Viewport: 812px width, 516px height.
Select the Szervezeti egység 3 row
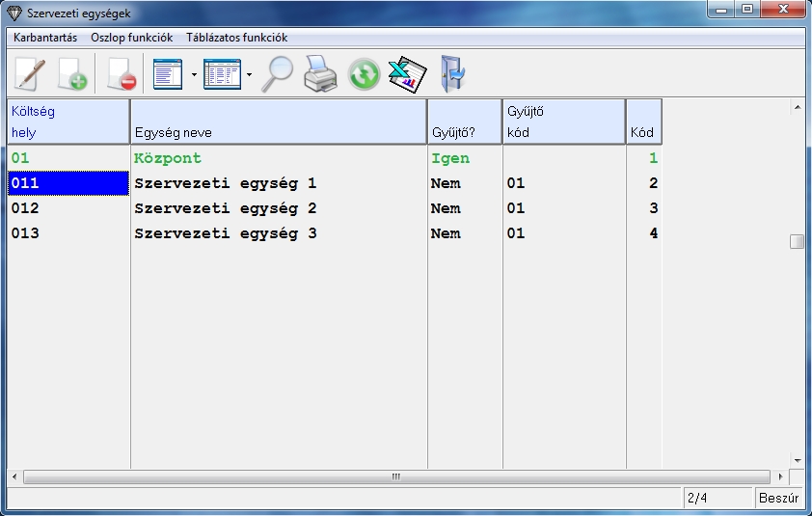pos(225,233)
